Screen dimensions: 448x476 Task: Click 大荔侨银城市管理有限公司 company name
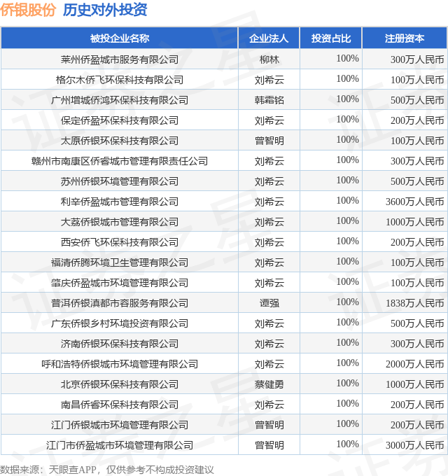(x=120, y=222)
